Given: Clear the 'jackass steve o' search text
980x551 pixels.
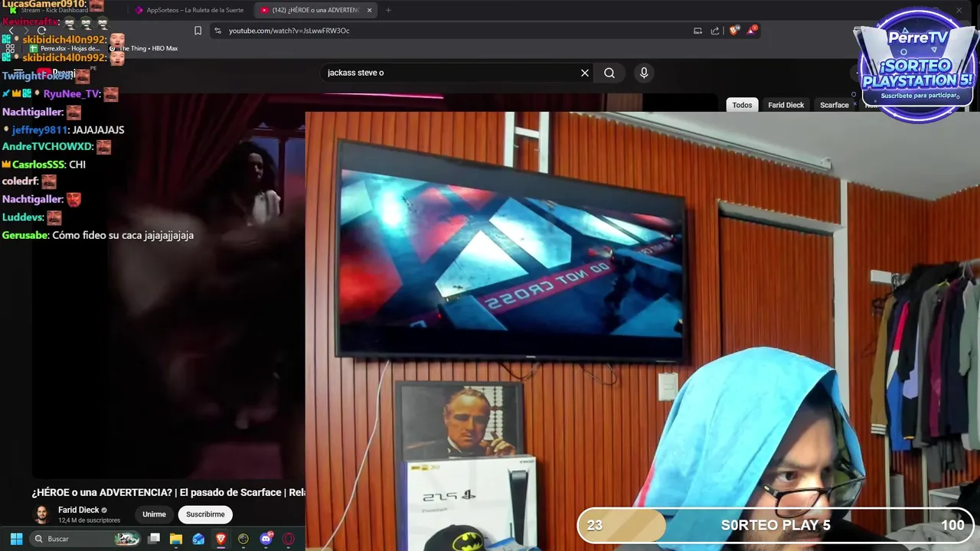Looking at the screenshot, I should pyautogui.click(x=585, y=73).
